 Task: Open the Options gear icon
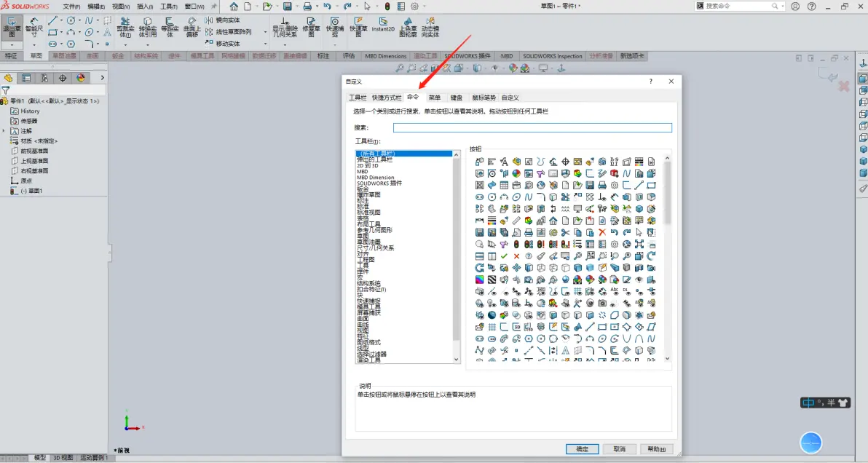(414, 7)
